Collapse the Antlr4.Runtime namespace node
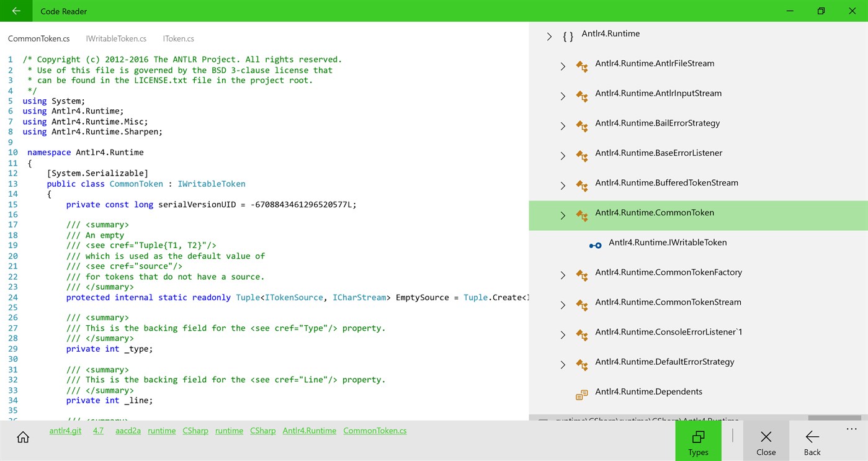 549,37
